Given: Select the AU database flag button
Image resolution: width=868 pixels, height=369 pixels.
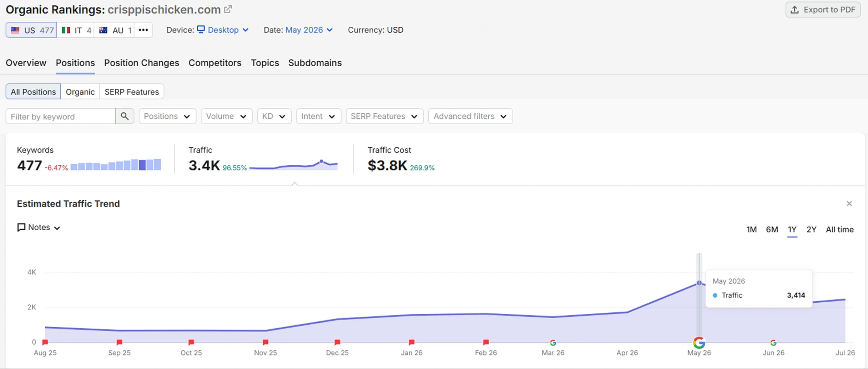Looking at the screenshot, I should click(114, 30).
